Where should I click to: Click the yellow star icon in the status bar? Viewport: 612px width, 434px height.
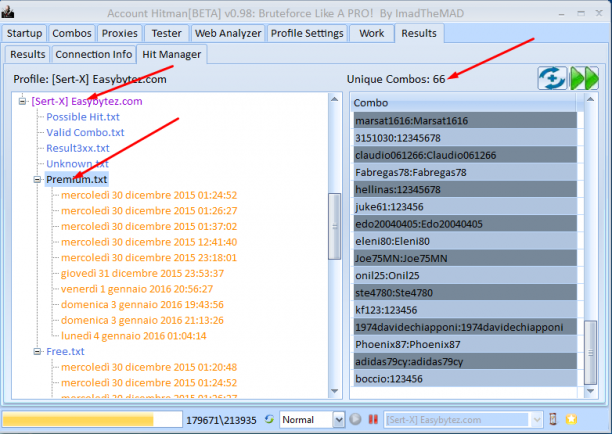click(x=571, y=419)
